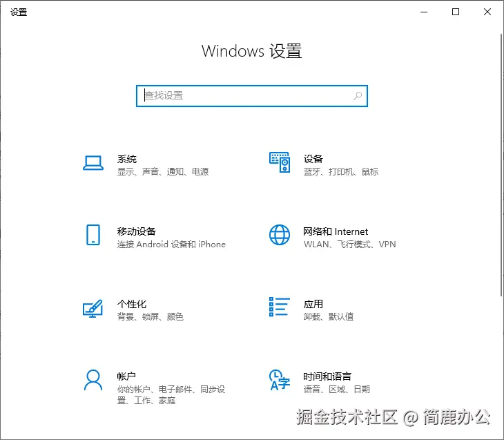Click text 语音、区域、日期
Image resolution: width=504 pixels, height=440 pixels.
(x=336, y=389)
